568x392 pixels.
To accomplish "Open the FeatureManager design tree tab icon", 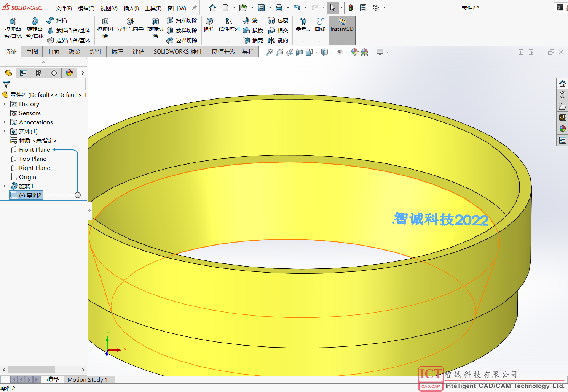I will click(x=8, y=73).
